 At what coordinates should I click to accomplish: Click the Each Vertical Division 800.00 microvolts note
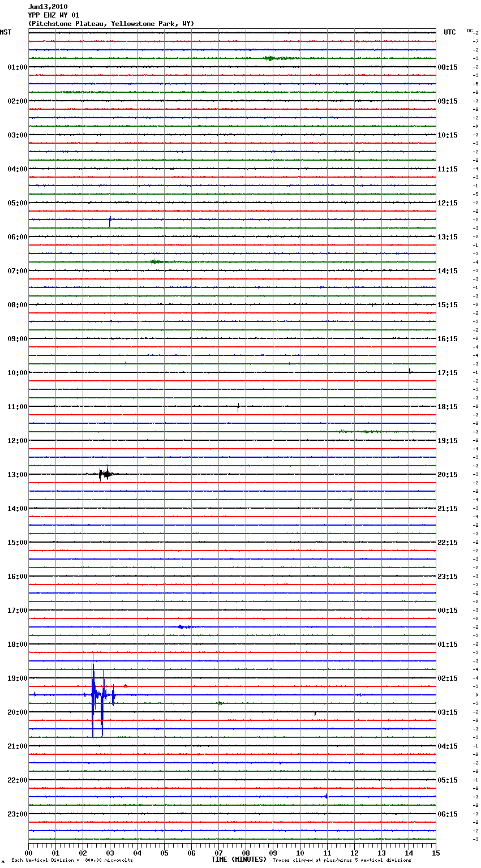[72, 861]
